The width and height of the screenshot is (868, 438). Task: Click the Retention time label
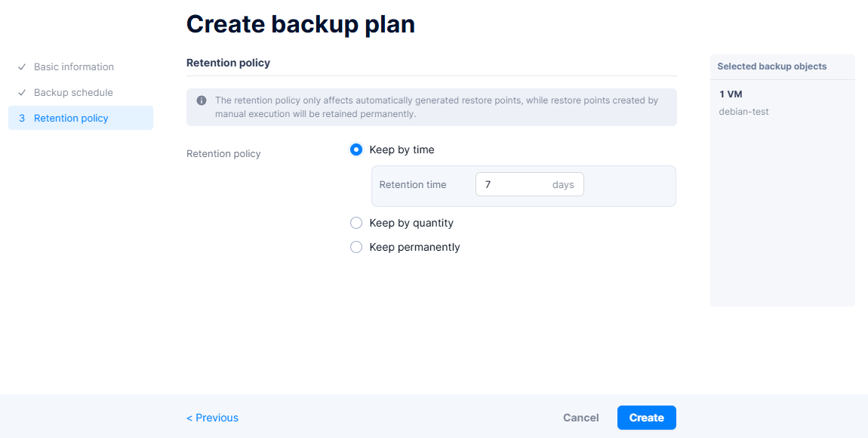point(413,185)
